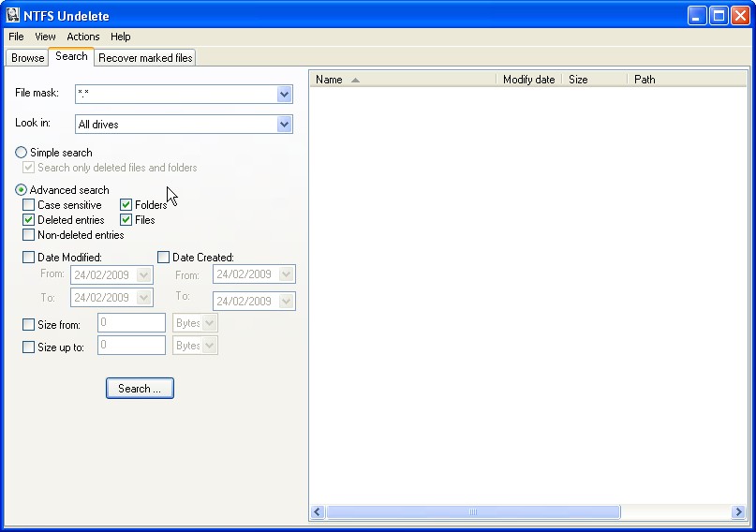The width and height of the screenshot is (756, 532).
Task: Maximize the NTFS Undelete window
Action: click(x=719, y=16)
